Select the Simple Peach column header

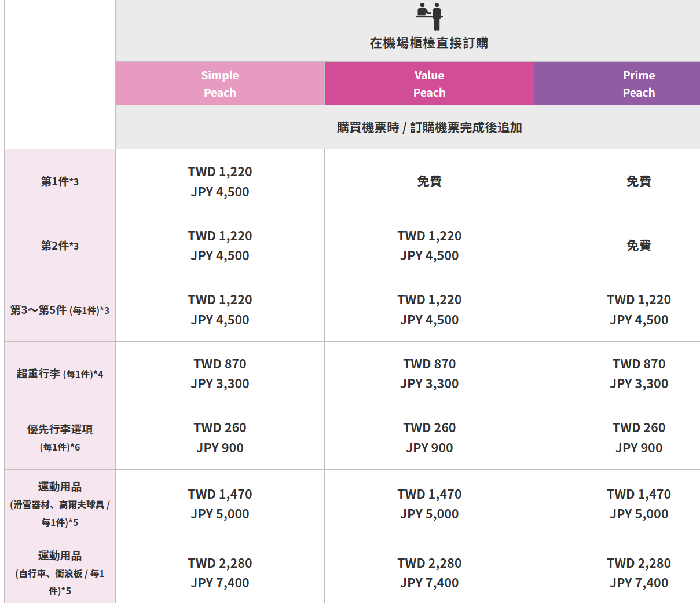(x=220, y=84)
